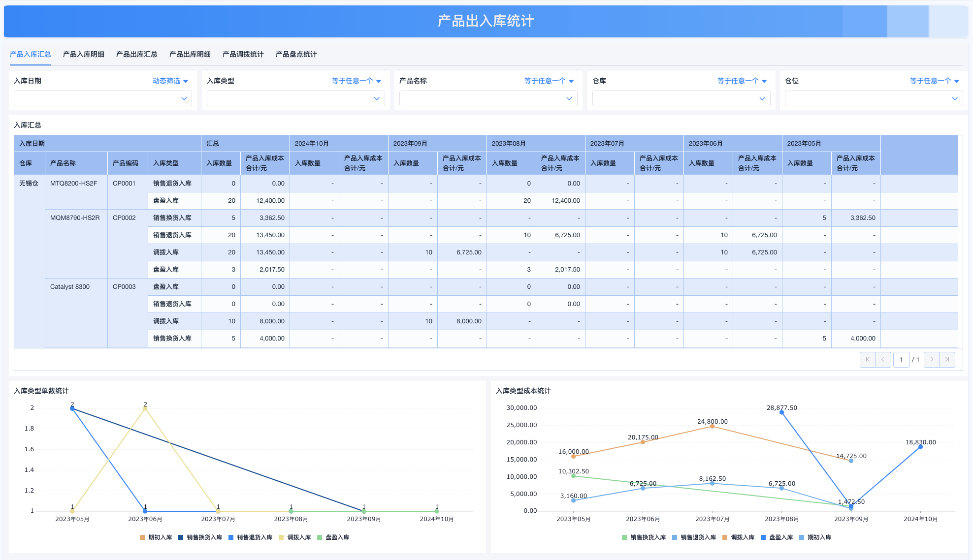The width and height of the screenshot is (973, 560).
Task: Toggle 调拨入库 legend in 成本统计 chart
Action: tap(742, 537)
